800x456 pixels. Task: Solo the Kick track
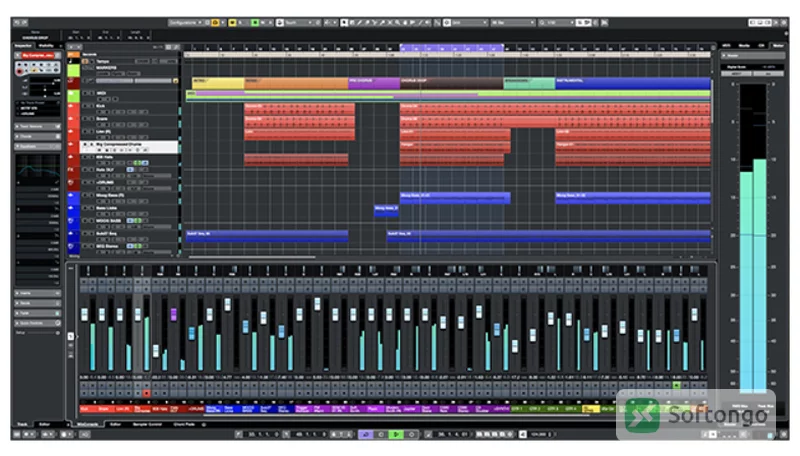coord(91,106)
